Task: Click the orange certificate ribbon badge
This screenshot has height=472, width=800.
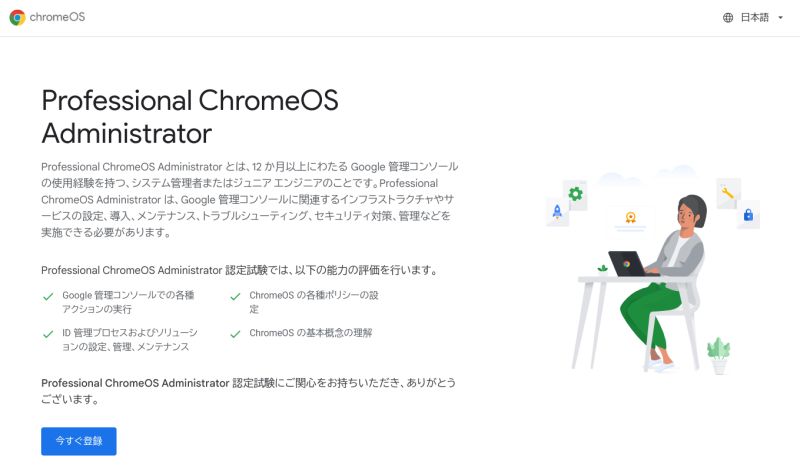Action: click(631, 217)
